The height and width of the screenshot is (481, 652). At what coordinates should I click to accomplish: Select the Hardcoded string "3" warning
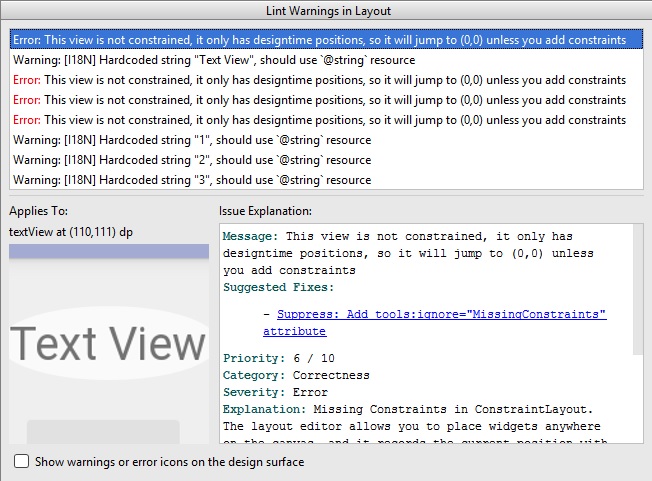(326, 180)
